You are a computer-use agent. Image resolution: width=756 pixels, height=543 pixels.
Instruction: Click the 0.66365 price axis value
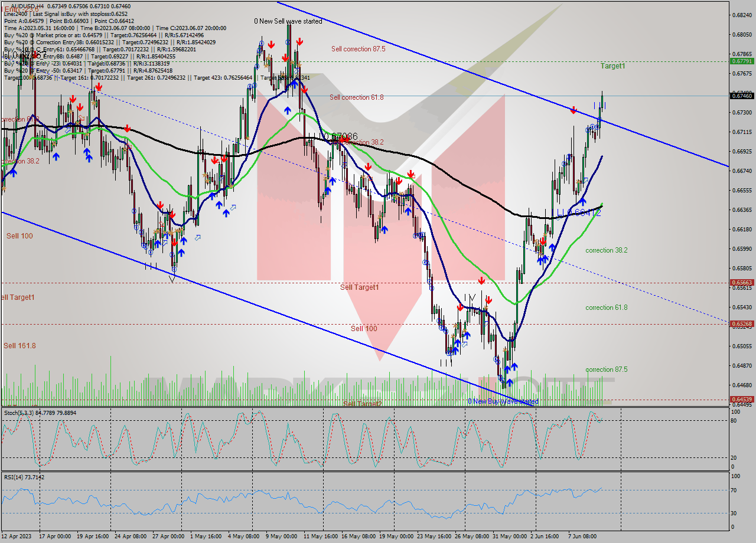(x=742, y=210)
